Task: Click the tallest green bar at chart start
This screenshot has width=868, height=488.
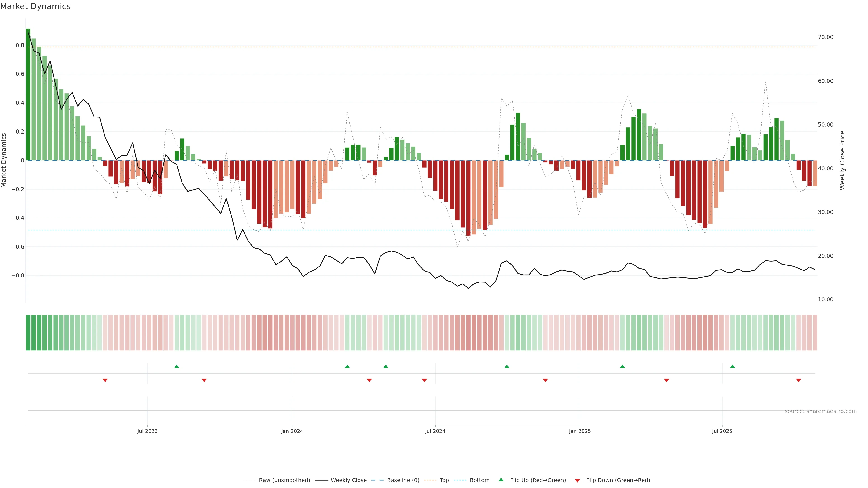Action: [x=28, y=94]
